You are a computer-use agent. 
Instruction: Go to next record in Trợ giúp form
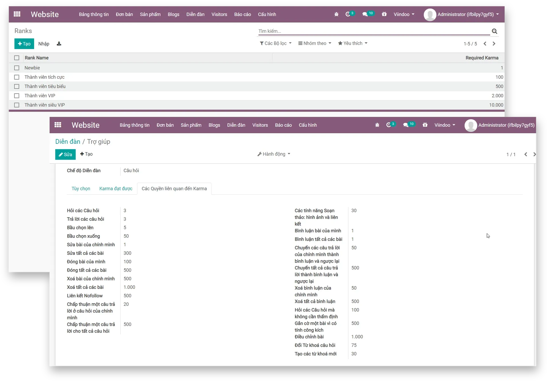click(x=535, y=154)
